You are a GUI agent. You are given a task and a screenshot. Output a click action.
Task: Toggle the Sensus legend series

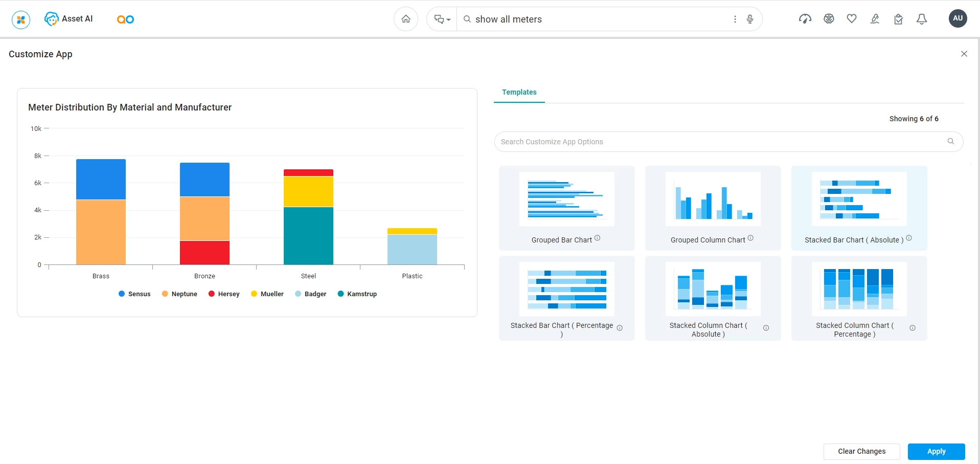134,294
